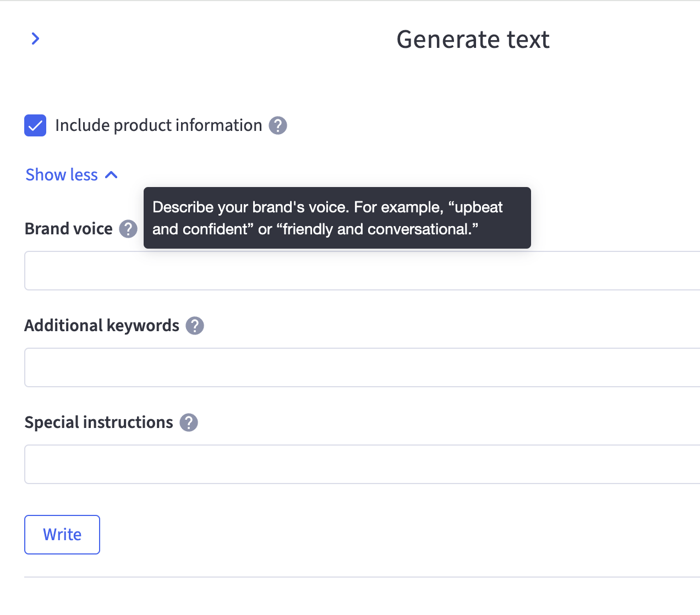Click the Generate text heading

pyautogui.click(x=473, y=40)
